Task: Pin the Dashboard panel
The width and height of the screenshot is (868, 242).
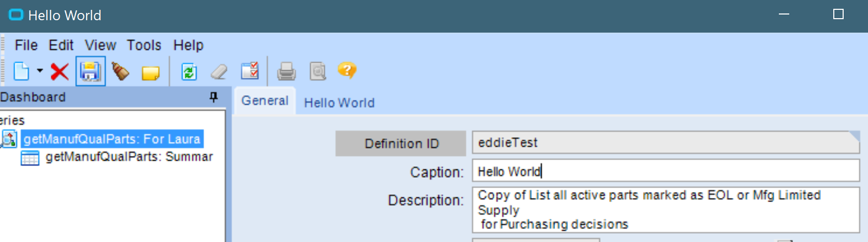Action: point(214,97)
